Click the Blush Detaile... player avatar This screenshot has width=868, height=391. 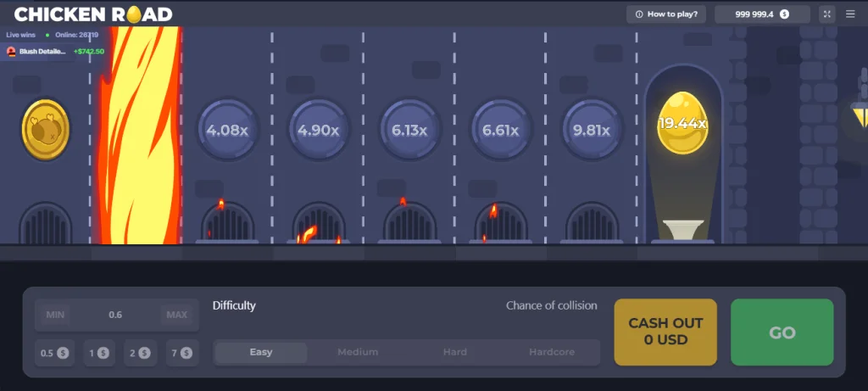click(x=11, y=52)
